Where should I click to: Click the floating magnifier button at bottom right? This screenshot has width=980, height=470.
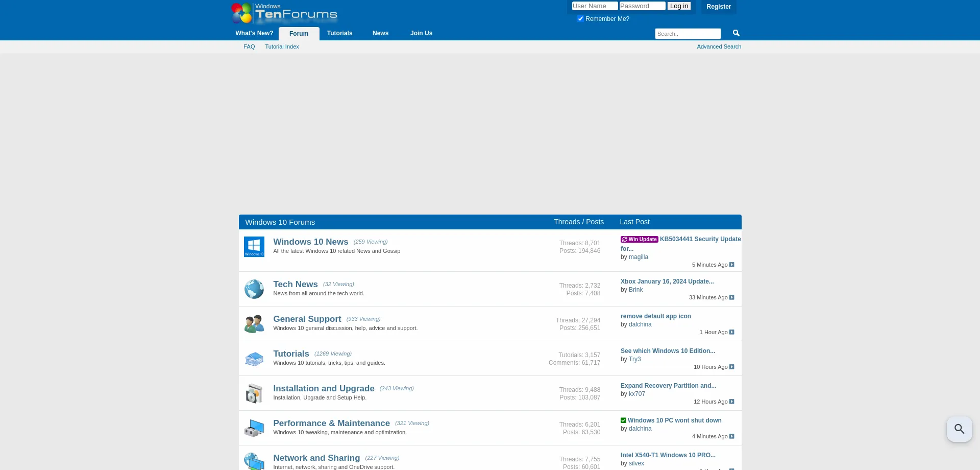click(960, 429)
